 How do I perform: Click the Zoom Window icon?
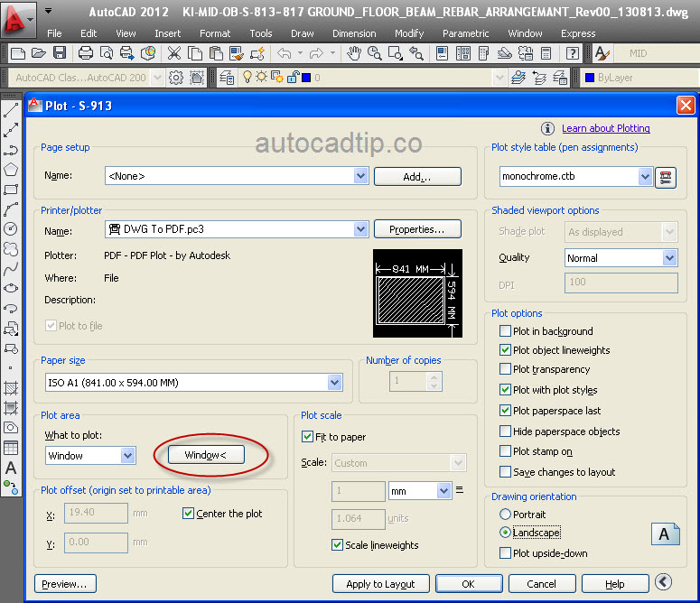395,53
